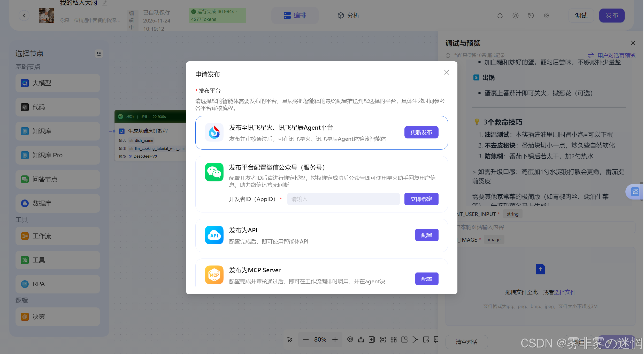
Task: Click the MCP Server icon
Action: coord(214,275)
